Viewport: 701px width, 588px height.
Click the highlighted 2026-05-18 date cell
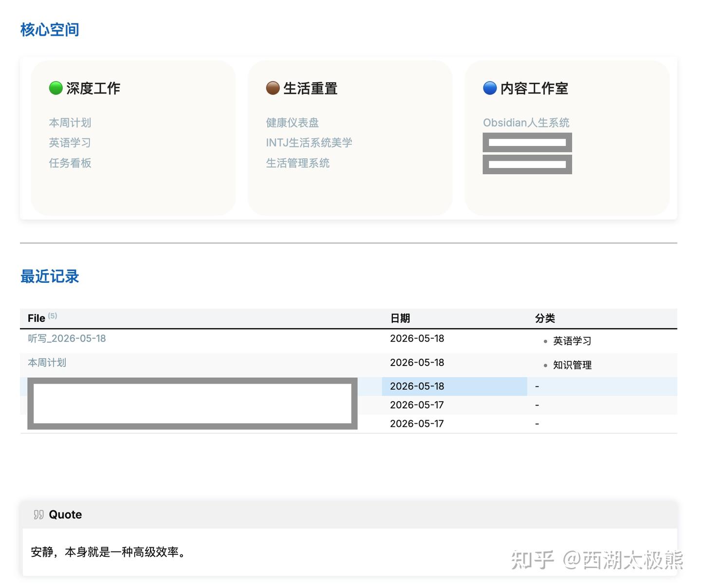455,386
